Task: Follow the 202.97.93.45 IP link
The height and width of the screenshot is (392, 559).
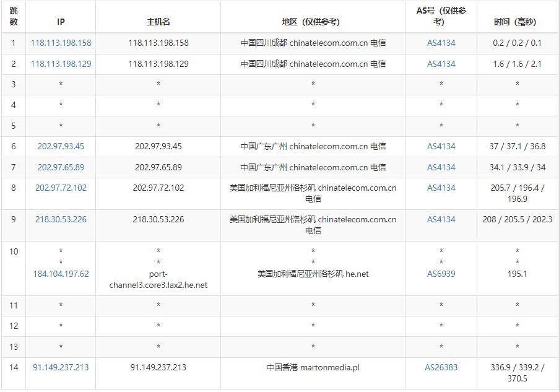Action: (x=61, y=146)
